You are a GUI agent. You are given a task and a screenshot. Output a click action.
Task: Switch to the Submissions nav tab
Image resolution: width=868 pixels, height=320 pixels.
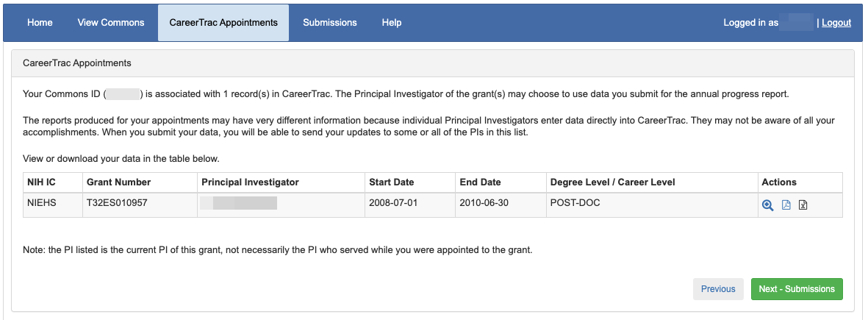pyautogui.click(x=330, y=23)
